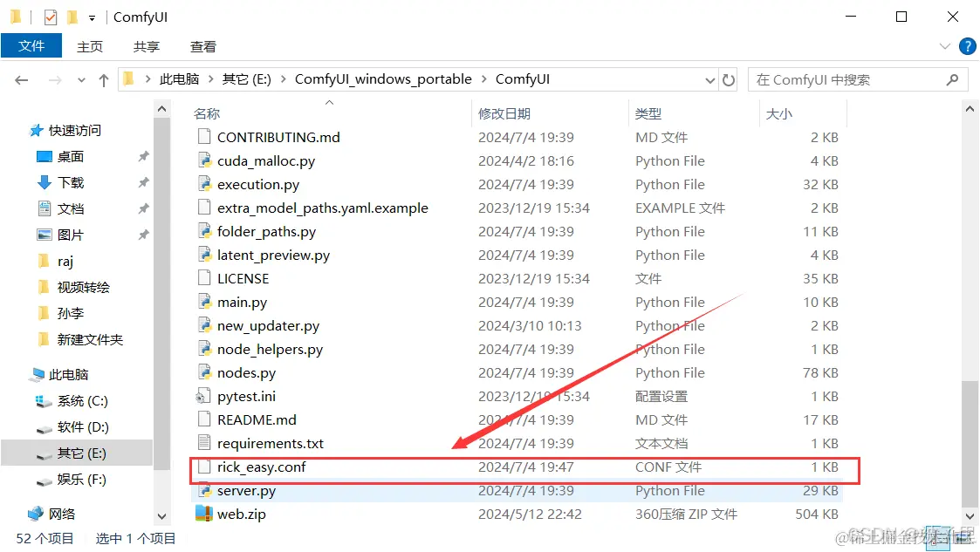Image resolution: width=980 pixels, height=552 pixels.
Task: Open recent locations dropdown arrow
Action: (81, 80)
